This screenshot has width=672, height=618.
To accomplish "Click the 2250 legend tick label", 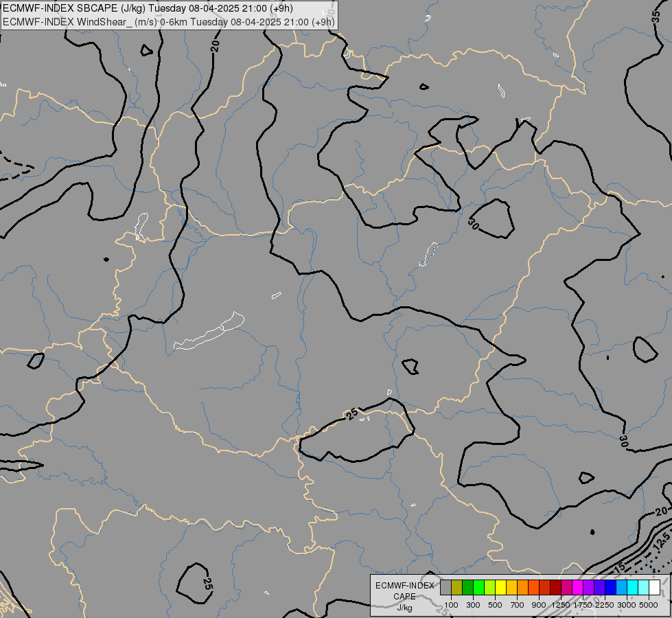I will pyautogui.click(x=605, y=605).
